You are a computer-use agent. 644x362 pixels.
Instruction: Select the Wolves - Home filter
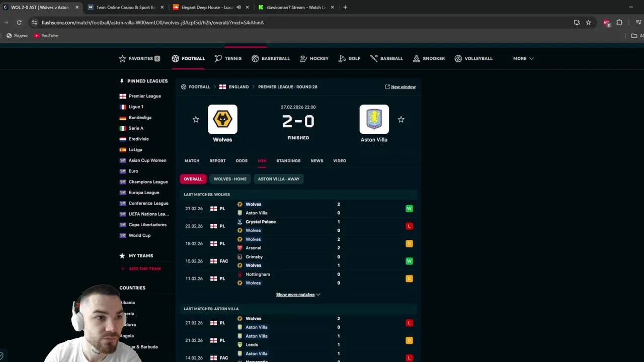(x=230, y=179)
